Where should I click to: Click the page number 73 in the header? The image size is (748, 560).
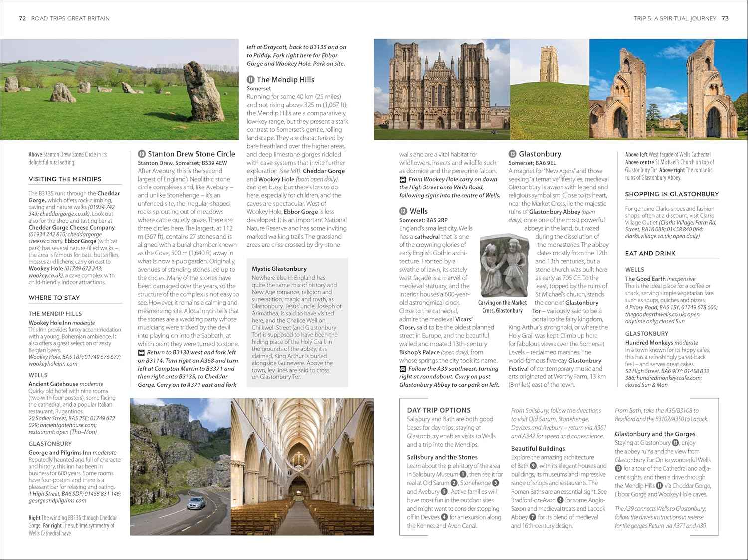725,19
